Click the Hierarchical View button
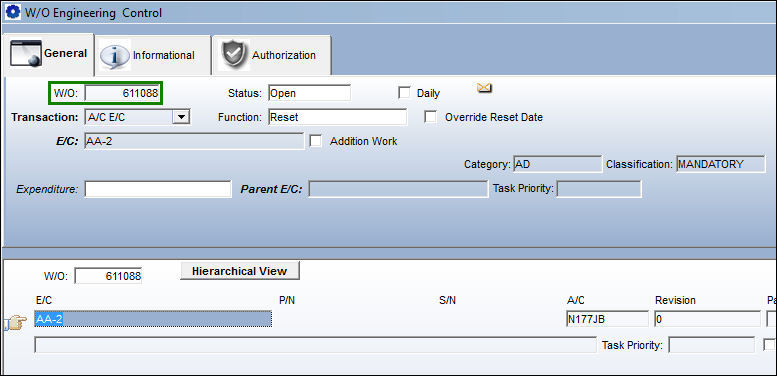 click(240, 271)
